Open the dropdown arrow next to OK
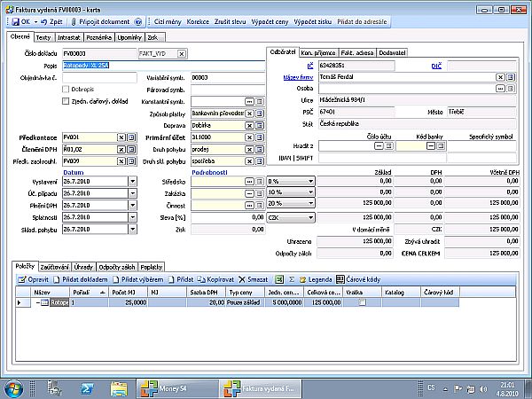The height and width of the screenshot is (399, 532). 35,22
